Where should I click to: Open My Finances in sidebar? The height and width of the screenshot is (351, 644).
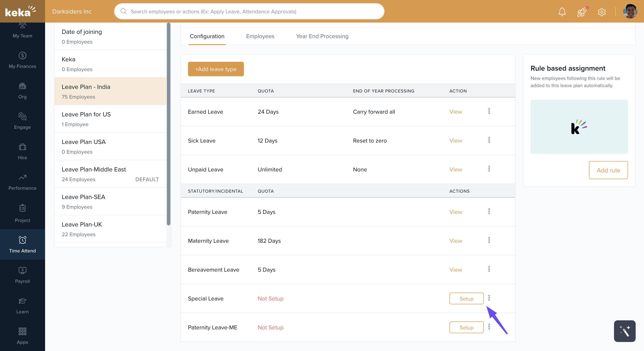[x=22, y=60]
